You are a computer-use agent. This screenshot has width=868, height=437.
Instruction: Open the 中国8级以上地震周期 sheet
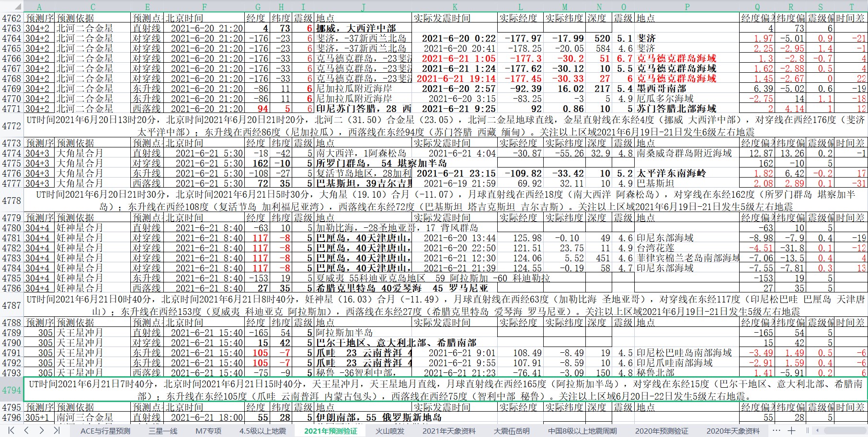tap(582, 431)
